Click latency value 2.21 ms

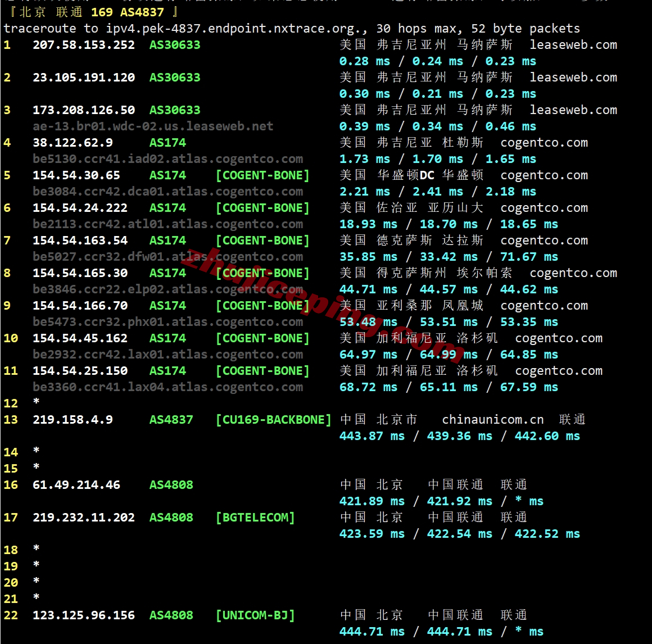(365, 192)
